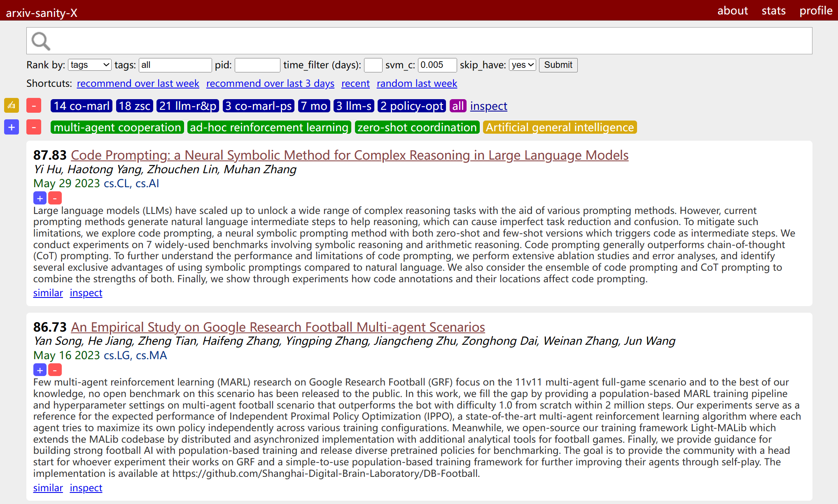
Task: Open the profile page
Action: pyautogui.click(x=816, y=11)
